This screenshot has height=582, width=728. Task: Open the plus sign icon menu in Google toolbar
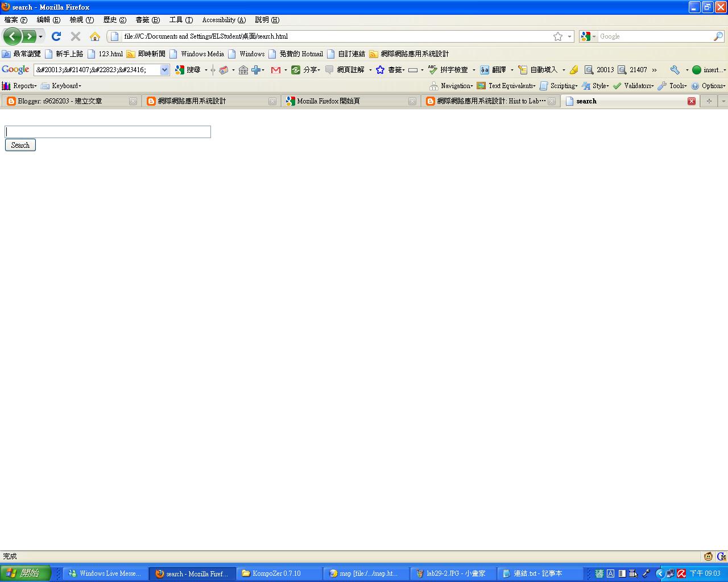tap(258, 70)
